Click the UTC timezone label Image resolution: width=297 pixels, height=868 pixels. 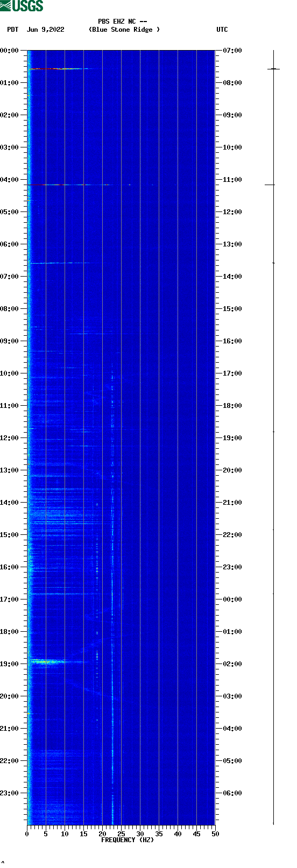[x=222, y=30]
